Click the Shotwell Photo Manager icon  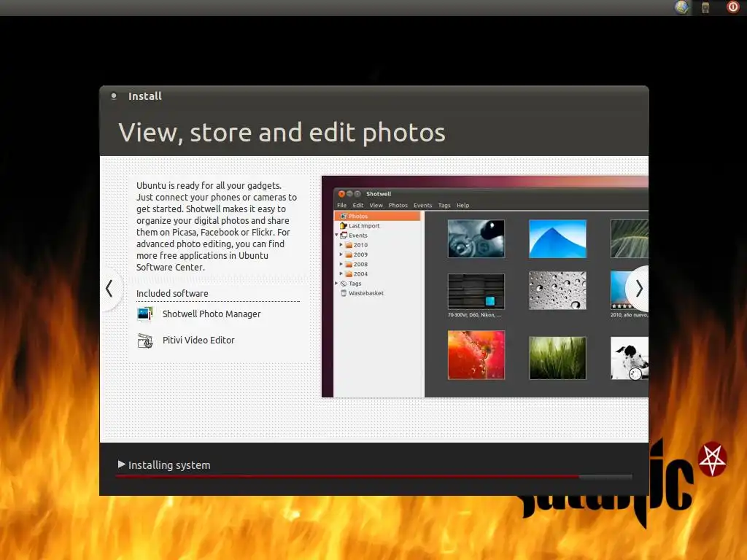[145, 314]
